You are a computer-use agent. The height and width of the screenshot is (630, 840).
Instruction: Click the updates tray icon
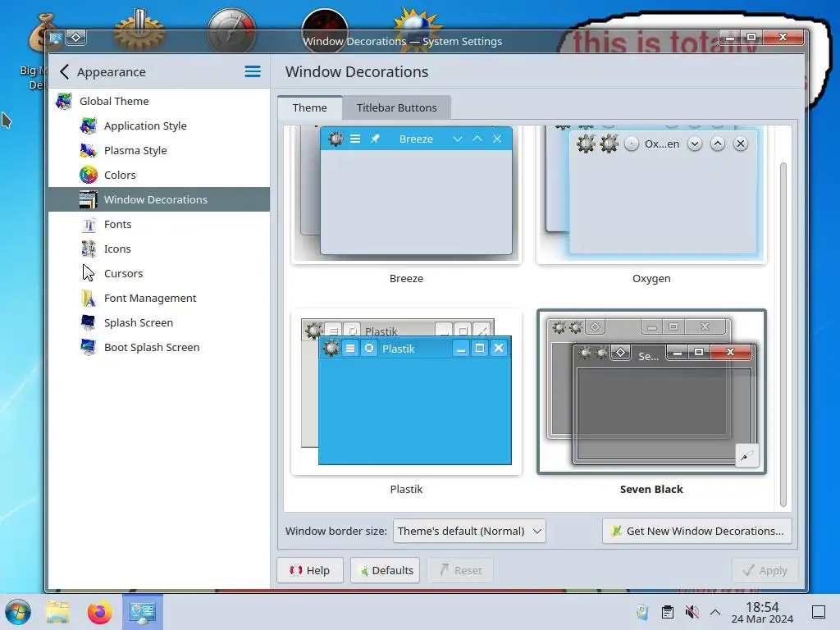[642, 612]
